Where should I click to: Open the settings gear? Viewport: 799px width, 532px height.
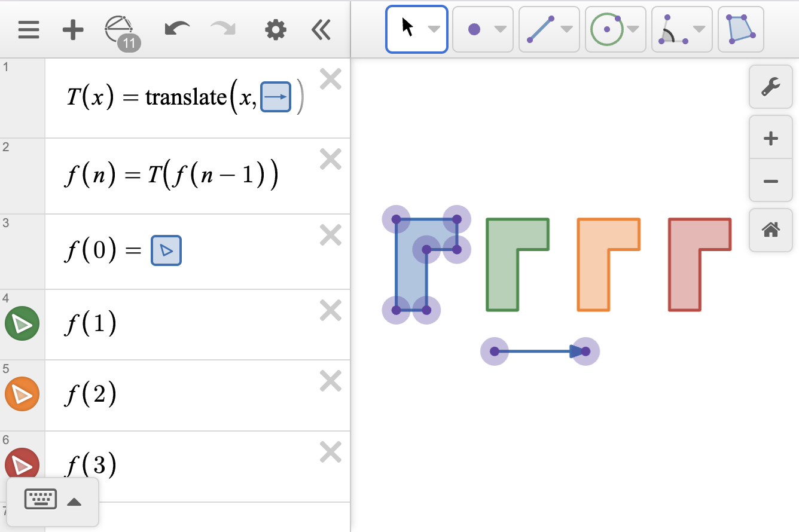tap(276, 30)
